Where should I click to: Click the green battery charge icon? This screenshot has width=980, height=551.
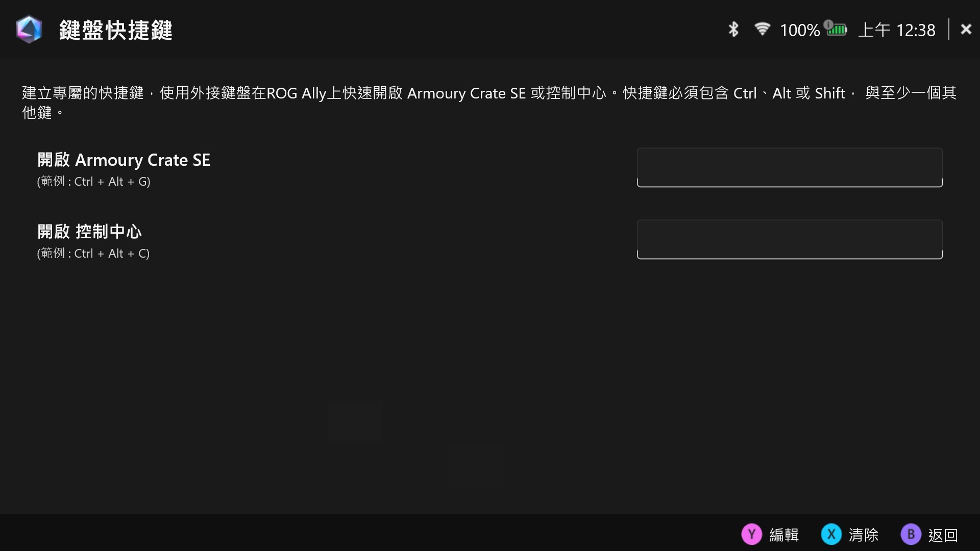click(836, 29)
